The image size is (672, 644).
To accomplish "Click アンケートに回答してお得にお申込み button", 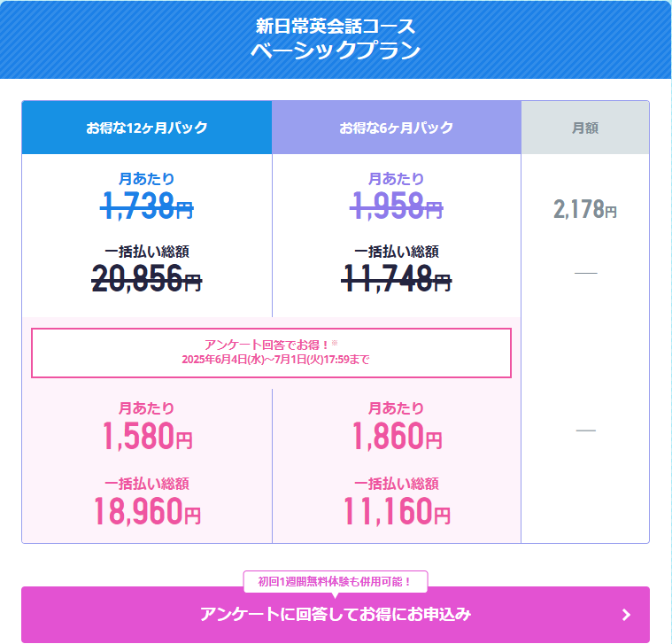I will [336, 615].
